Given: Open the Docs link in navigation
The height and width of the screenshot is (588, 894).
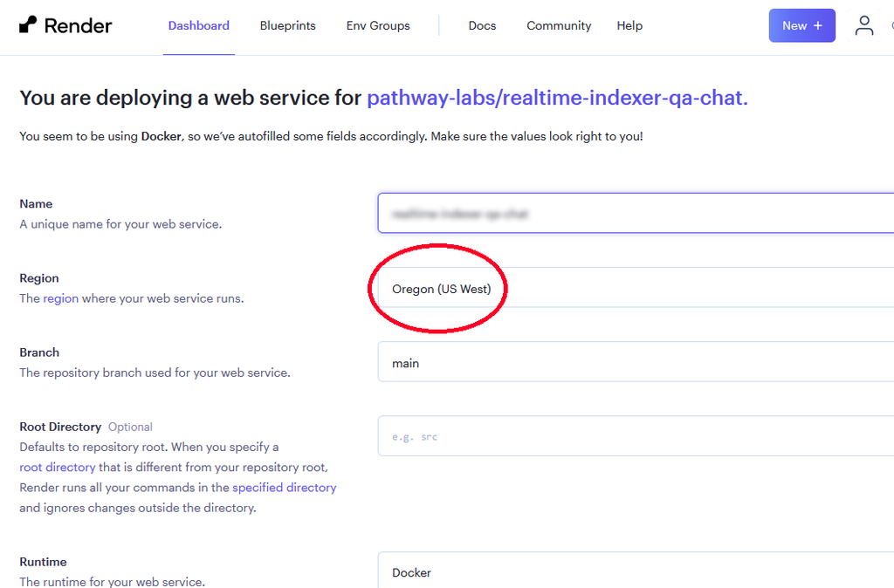Looking at the screenshot, I should click(482, 26).
